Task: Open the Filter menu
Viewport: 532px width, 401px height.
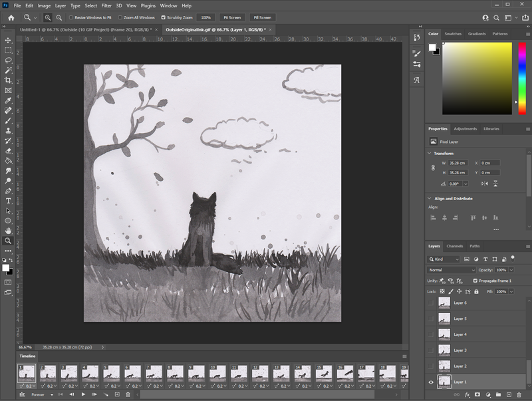Action: click(106, 5)
